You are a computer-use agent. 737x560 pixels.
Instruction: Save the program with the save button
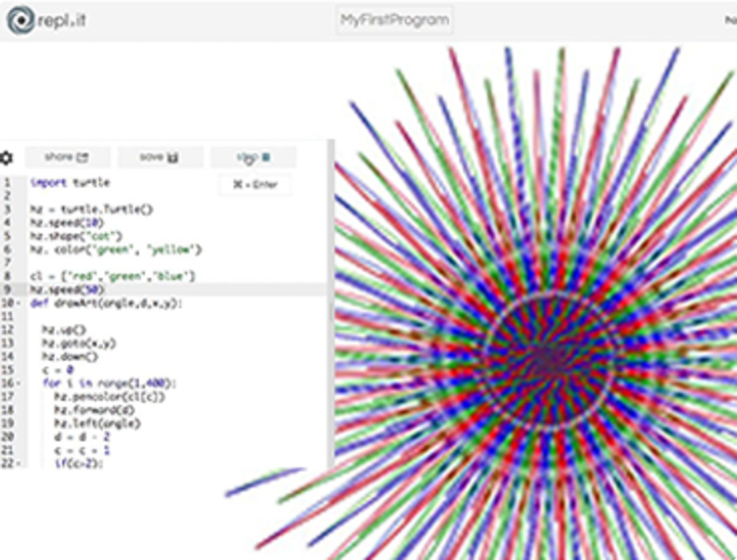[161, 157]
